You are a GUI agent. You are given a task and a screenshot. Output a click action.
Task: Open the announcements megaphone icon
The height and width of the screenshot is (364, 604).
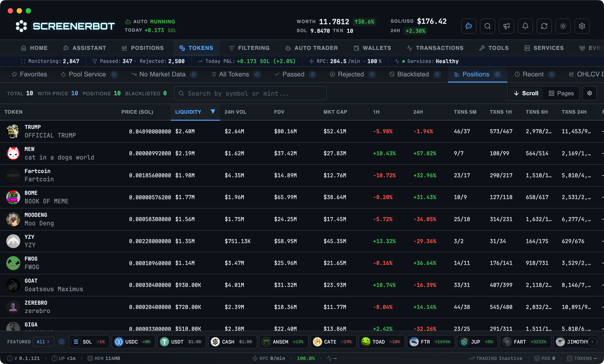point(506,26)
